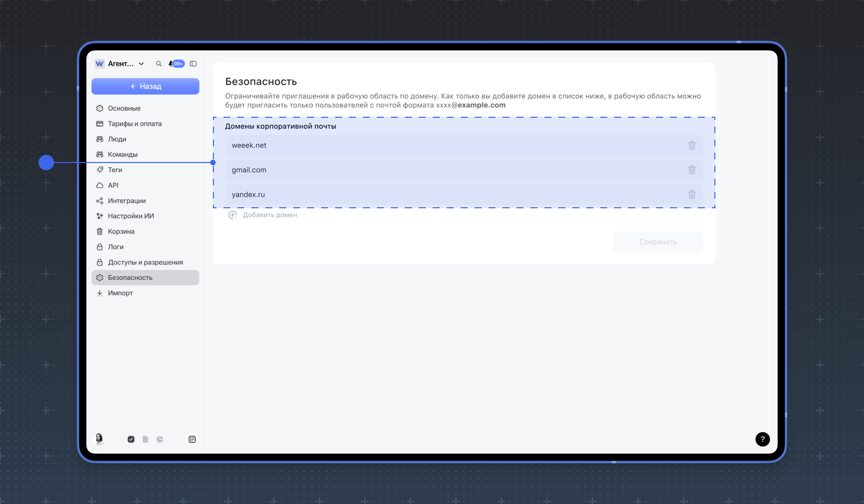This screenshot has width=864, height=504.
Task: Select Доступы и разрешения in sidebar
Action: 145,262
